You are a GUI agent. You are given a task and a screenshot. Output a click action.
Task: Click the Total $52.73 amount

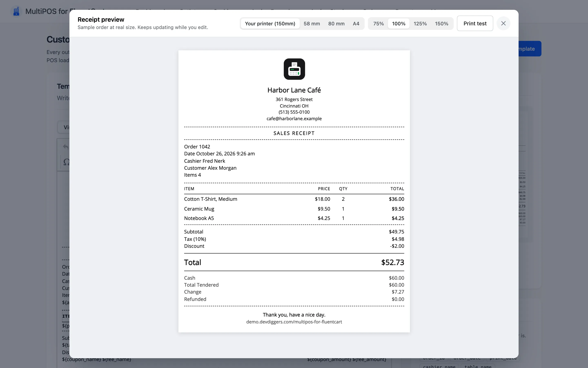point(393,262)
